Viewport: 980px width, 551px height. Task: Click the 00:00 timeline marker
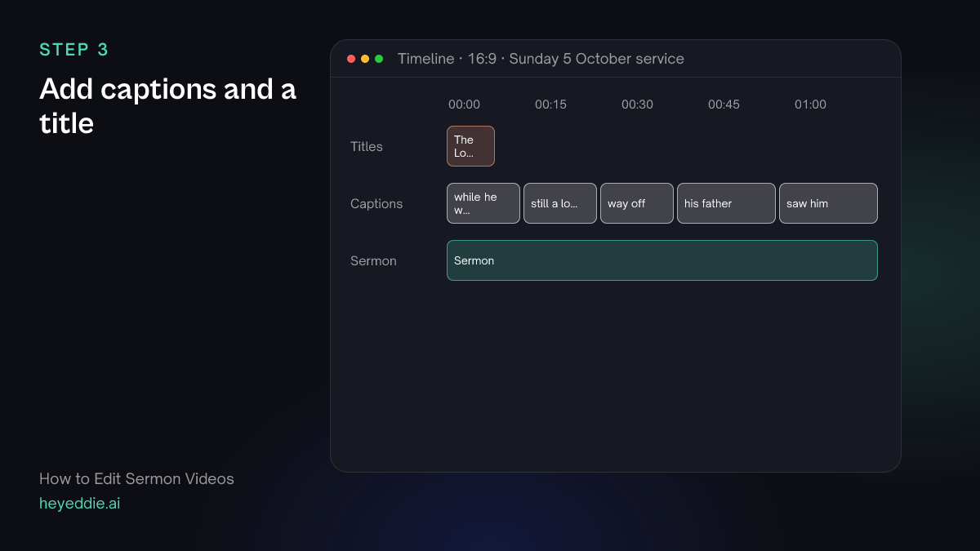point(464,104)
